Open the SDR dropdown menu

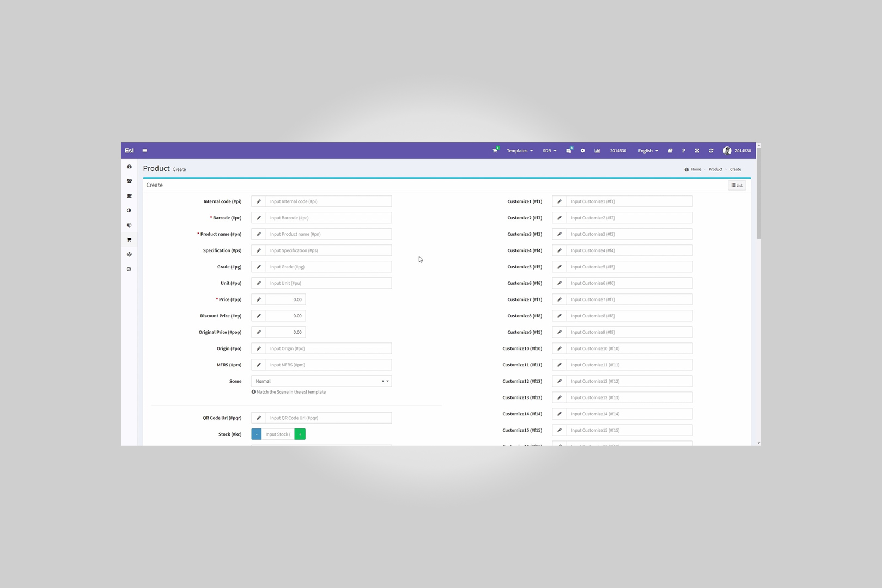(x=549, y=151)
